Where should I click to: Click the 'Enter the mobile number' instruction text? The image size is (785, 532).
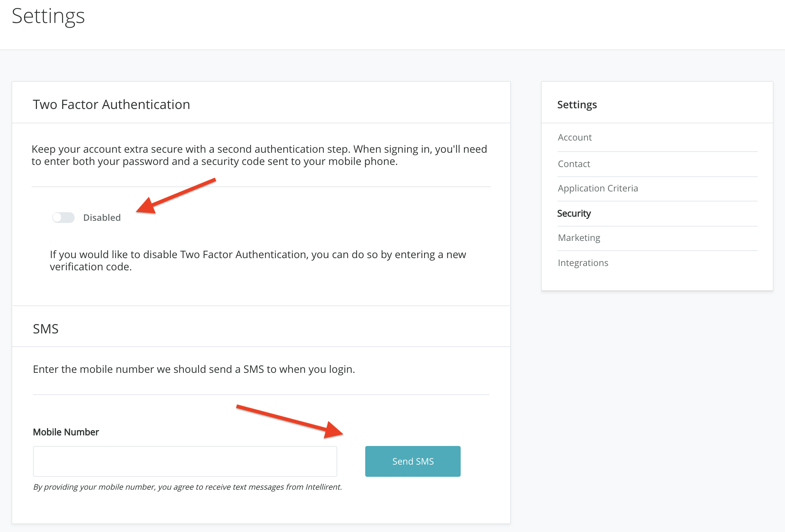[x=194, y=369]
